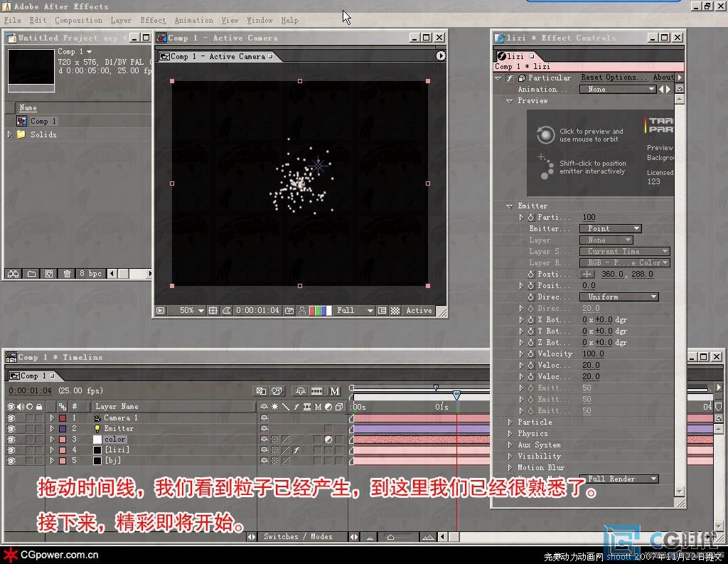
Task: Click the current time 0:00:01:04 in viewer
Action: tap(257, 310)
